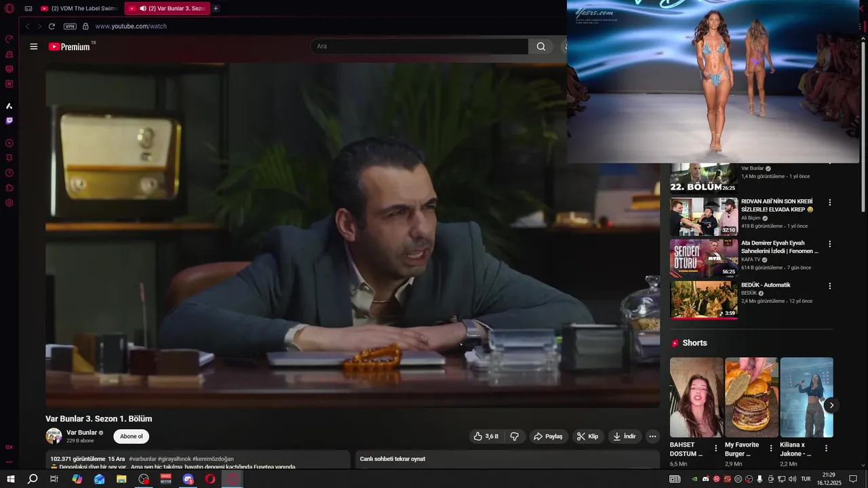
Task: Click hashtag #varbunlar link
Action: pos(142,459)
